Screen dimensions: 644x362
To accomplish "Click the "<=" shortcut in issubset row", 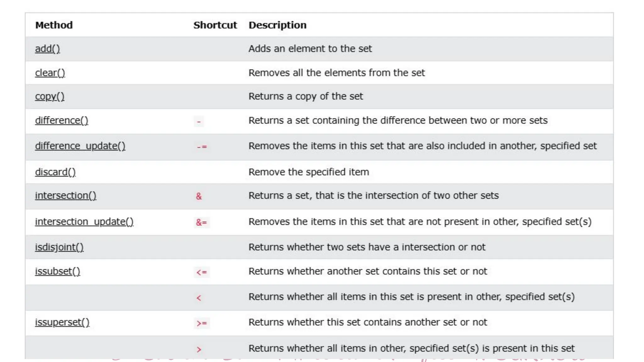I will [x=202, y=272].
